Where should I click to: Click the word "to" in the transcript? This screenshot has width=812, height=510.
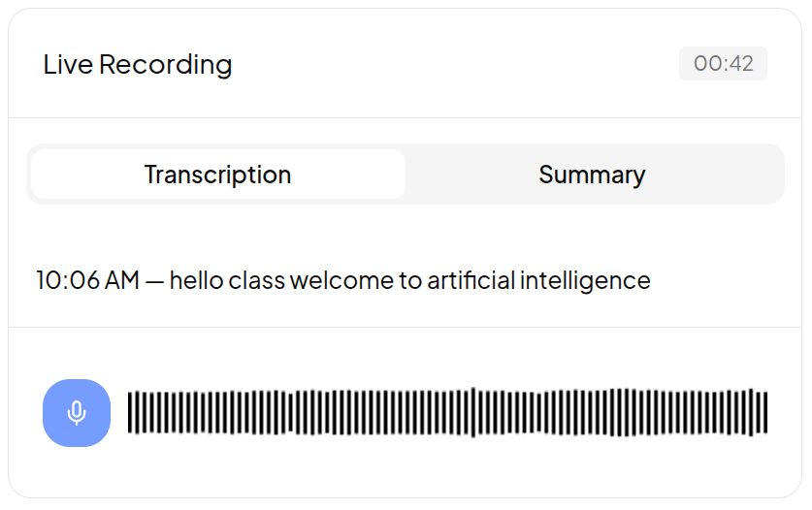click(x=409, y=281)
